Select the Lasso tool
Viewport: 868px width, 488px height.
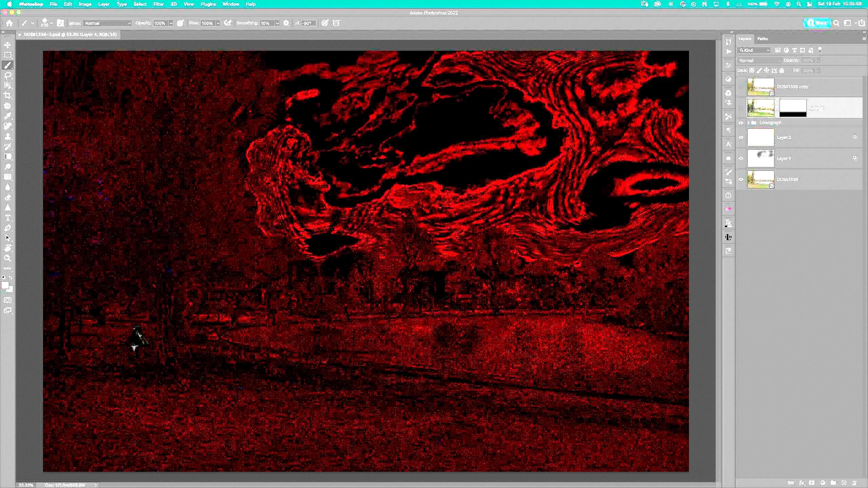click(x=8, y=75)
